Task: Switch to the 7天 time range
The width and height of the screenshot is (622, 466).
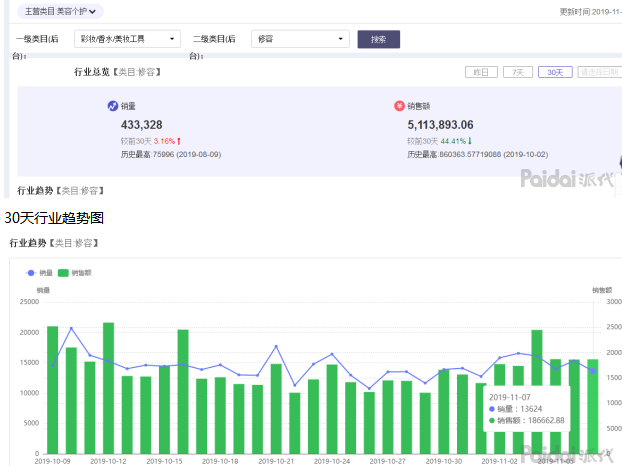Action: 518,72
